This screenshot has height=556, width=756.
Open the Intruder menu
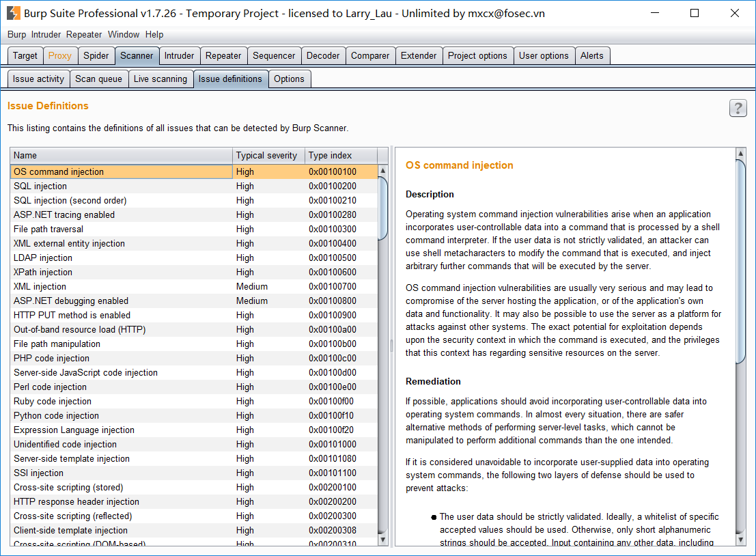[46, 34]
